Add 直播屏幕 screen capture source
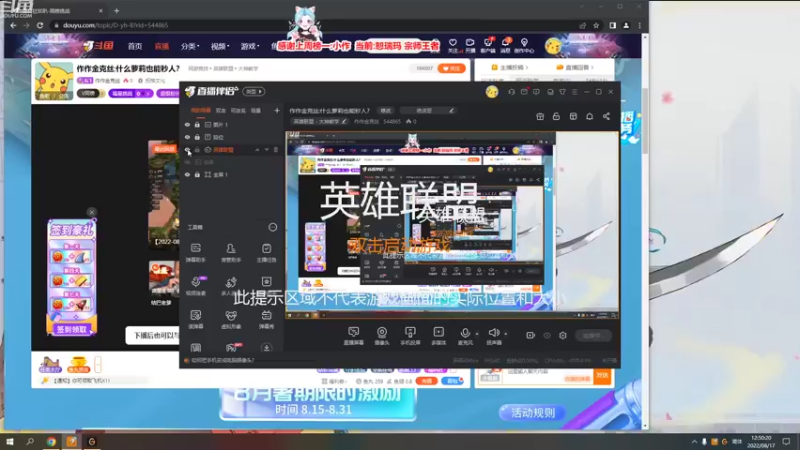This screenshot has width=800, height=450. pos(353,336)
